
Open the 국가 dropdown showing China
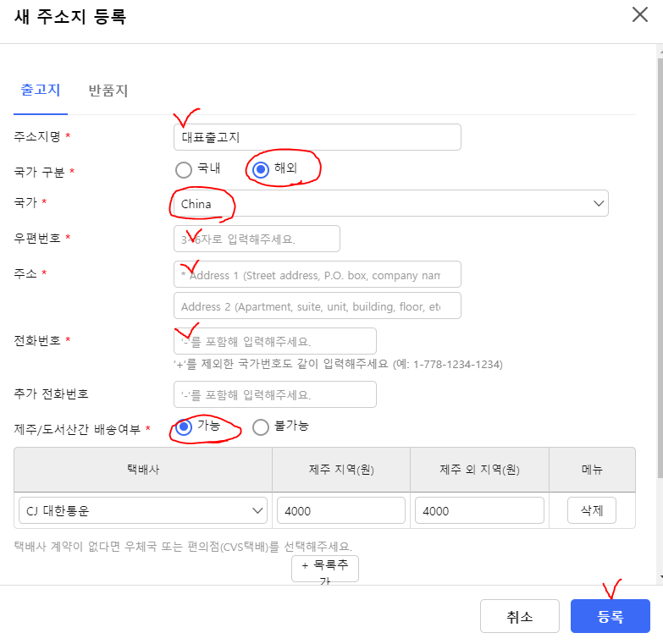390,203
